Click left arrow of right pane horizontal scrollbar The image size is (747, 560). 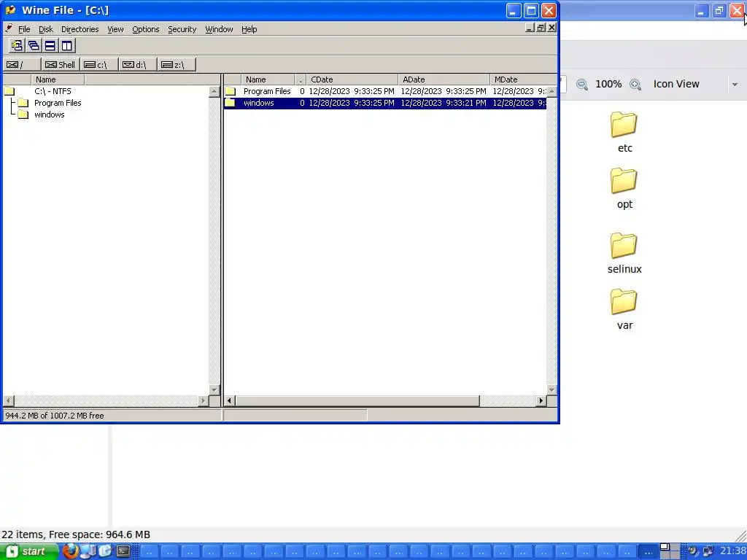[x=230, y=401]
